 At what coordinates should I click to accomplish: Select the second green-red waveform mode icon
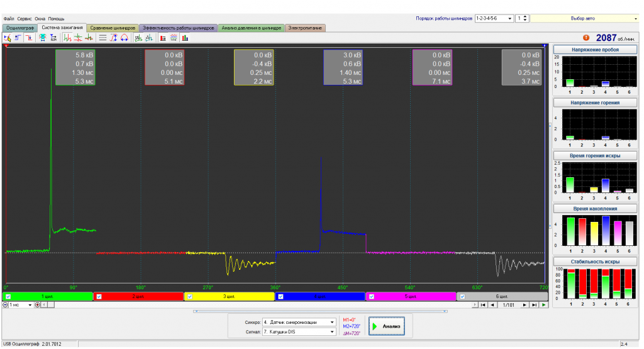78,38
